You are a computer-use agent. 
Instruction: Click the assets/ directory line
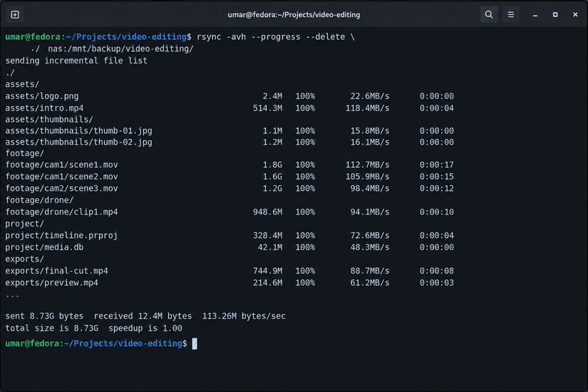click(22, 84)
